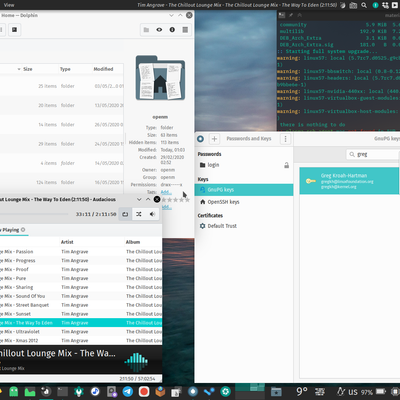The width and height of the screenshot is (400, 400).
Task: Click the key search field containing greg
Action: coord(373,154)
